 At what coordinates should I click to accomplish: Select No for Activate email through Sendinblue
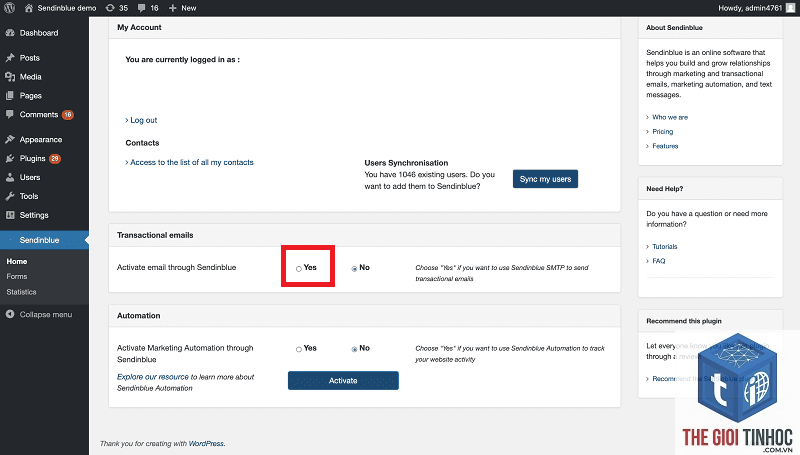click(354, 269)
